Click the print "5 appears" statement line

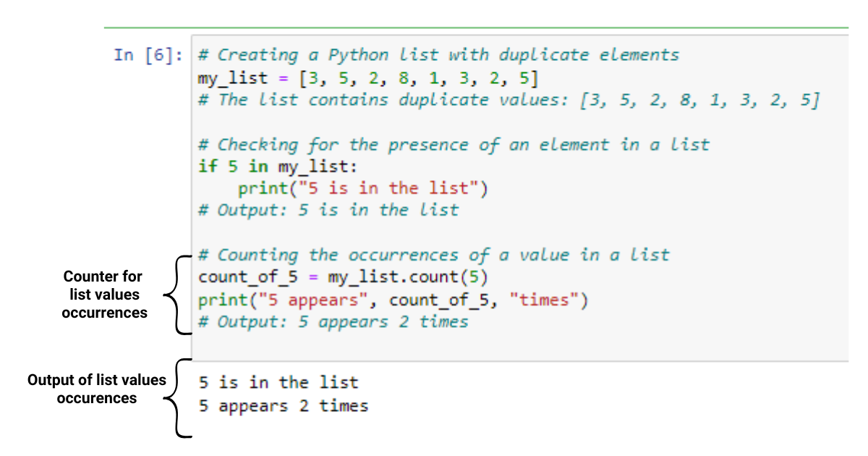coord(393,300)
